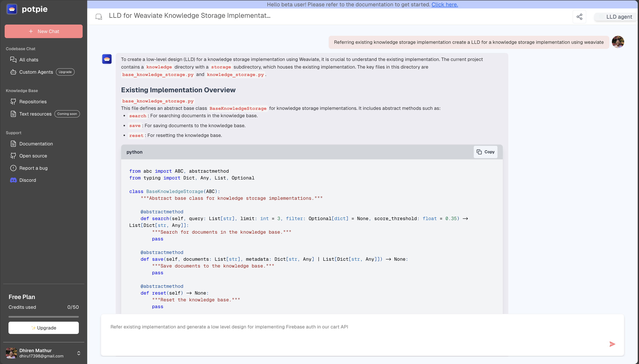Click the user's Weaviate LLD request message
Image resolution: width=639 pixels, height=364 pixels.
click(x=468, y=42)
